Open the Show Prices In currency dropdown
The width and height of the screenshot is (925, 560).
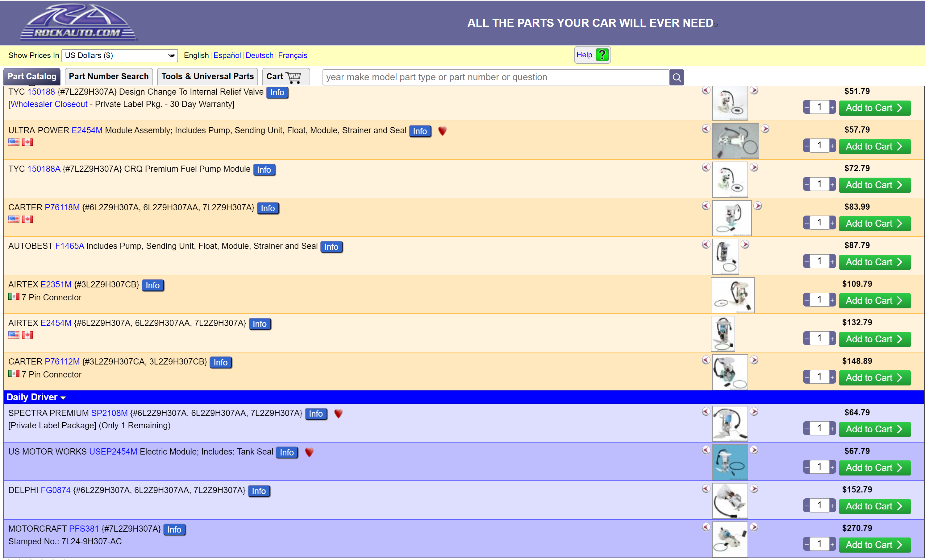[119, 56]
